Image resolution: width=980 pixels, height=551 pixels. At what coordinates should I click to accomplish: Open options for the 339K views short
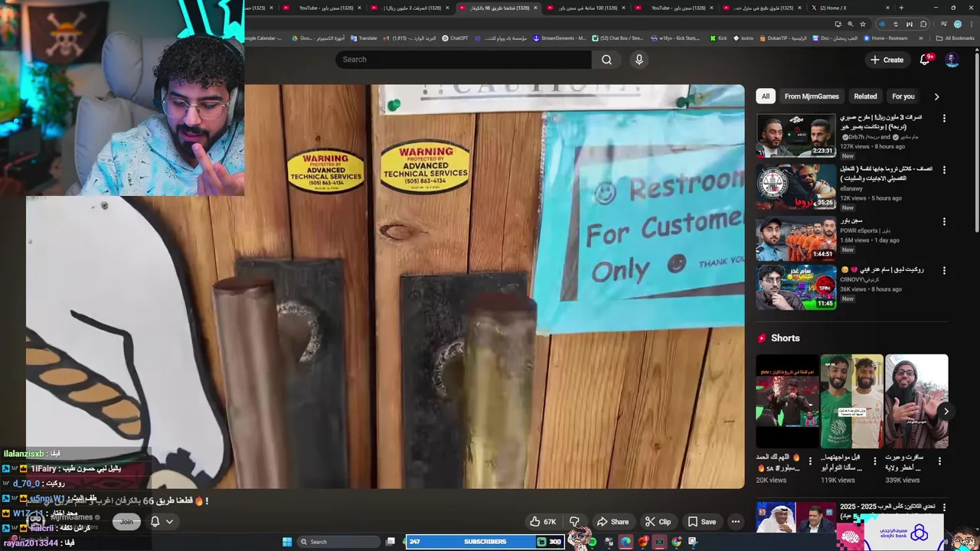coord(939,461)
